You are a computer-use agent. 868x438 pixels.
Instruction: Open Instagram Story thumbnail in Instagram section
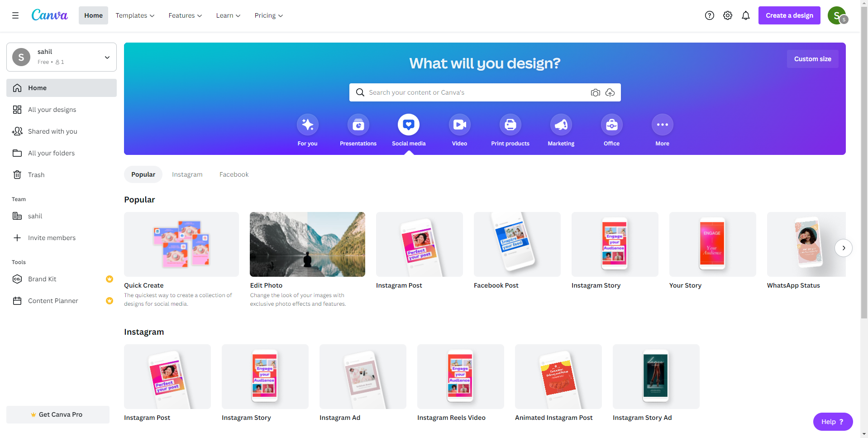pyautogui.click(x=265, y=376)
